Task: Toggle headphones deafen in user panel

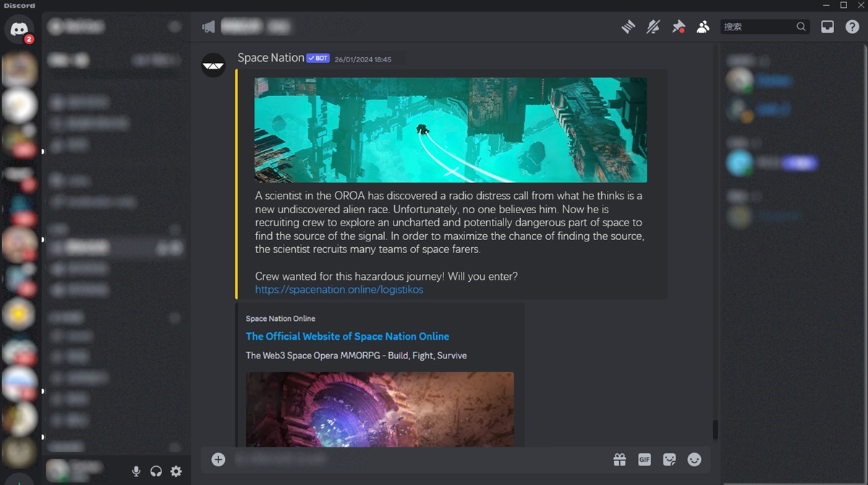Action: click(156, 471)
